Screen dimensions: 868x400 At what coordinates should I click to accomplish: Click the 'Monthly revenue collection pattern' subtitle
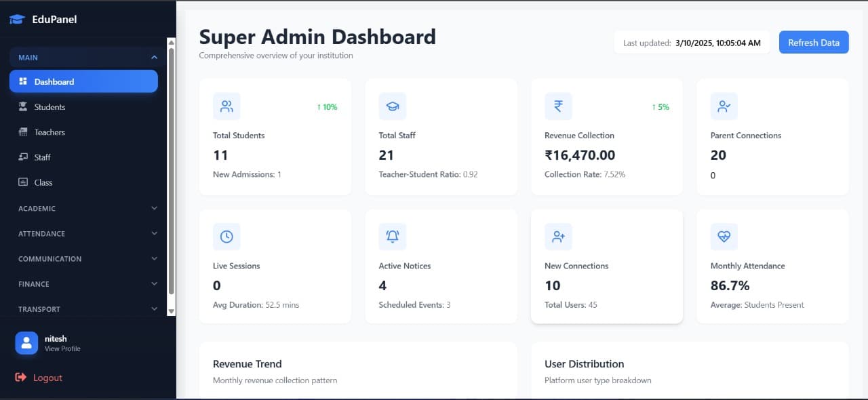(275, 380)
